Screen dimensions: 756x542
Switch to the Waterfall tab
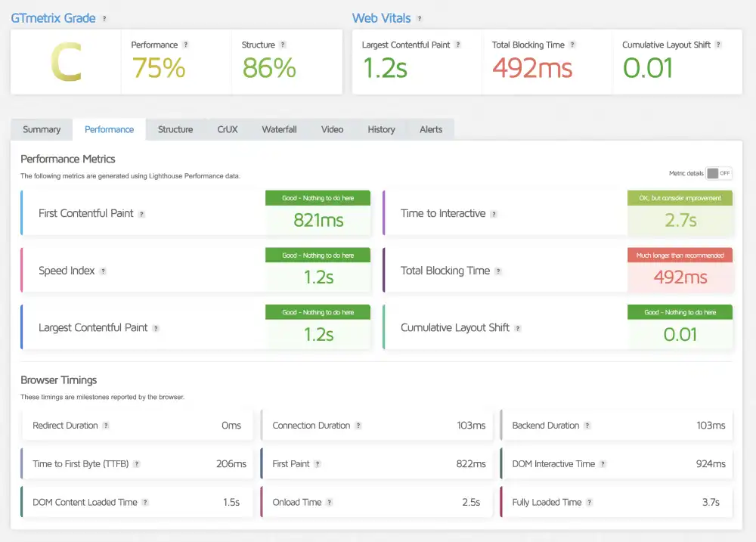(x=279, y=129)
